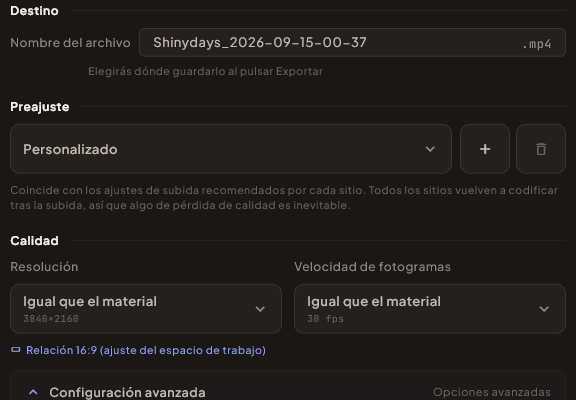Click the Destino section heading
This screenshot has height=400, width=576.
tap(34, 11)
